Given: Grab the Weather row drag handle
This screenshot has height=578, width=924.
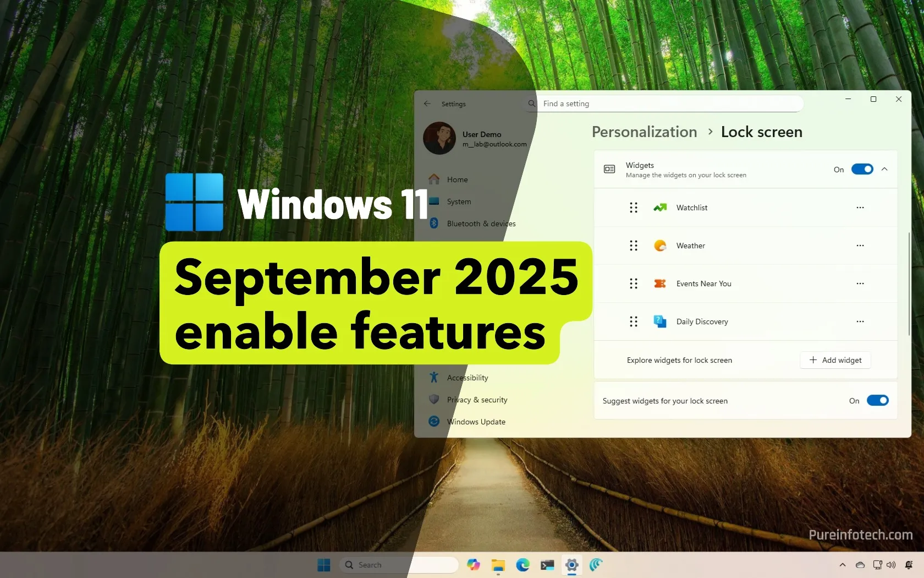Looking at the screenshot, I should pyautogui.click(x=634, y=246).
